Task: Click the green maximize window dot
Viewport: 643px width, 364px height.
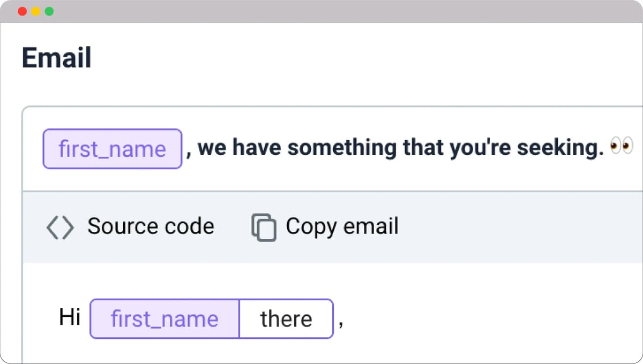Action: tap(49, 11)
